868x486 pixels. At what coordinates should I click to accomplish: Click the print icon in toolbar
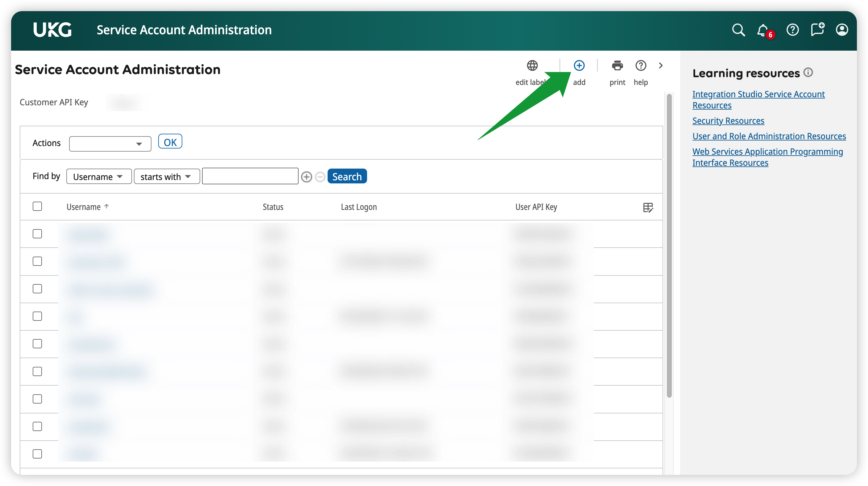click(617, 66)
